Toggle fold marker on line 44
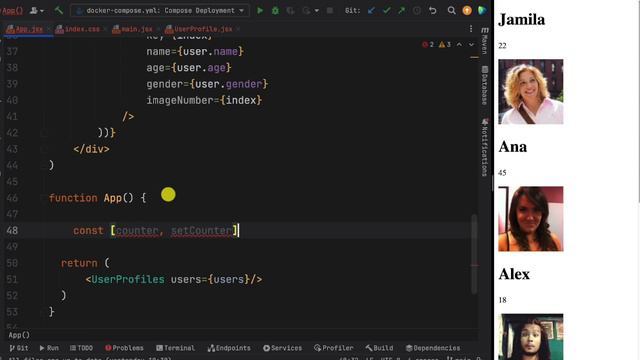 (44, 165)
